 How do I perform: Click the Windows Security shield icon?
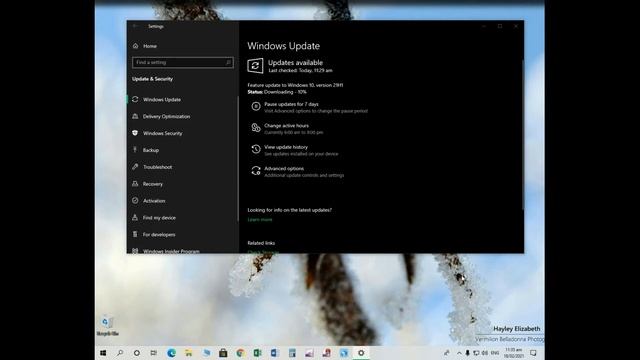pyautogui.click(x=135, y=133)
